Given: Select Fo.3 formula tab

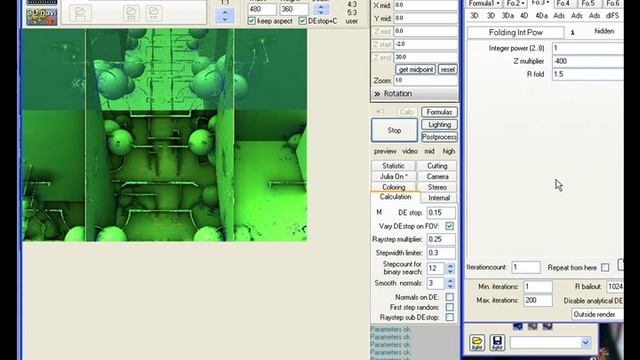Looking at the screenshot, I should 540,3.
